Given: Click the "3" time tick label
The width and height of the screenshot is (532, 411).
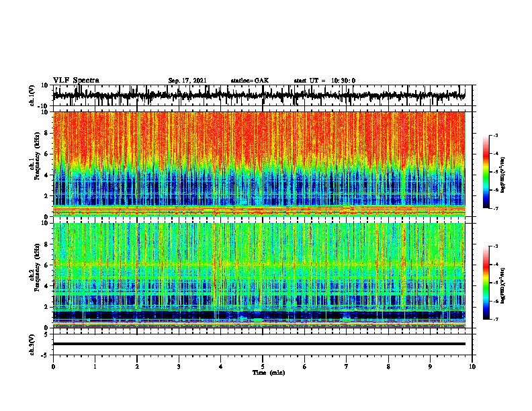Looking at the screenshot, I should point(179,367).
